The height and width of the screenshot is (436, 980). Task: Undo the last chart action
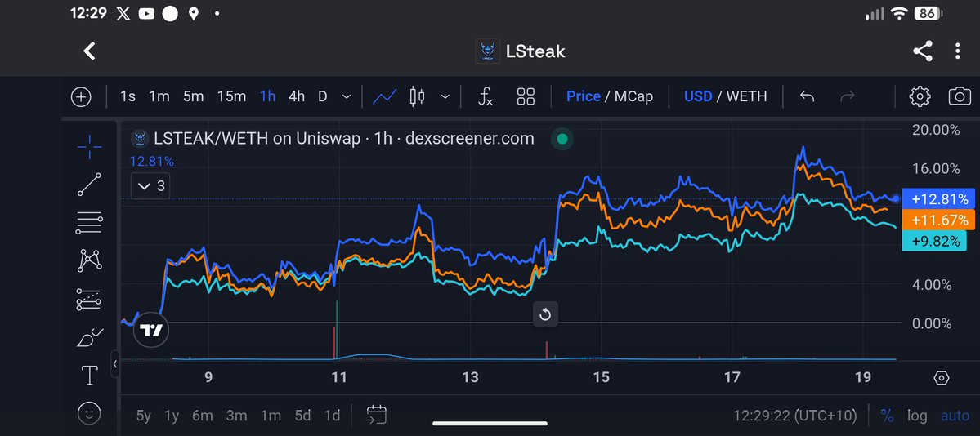tap(807, 97)
